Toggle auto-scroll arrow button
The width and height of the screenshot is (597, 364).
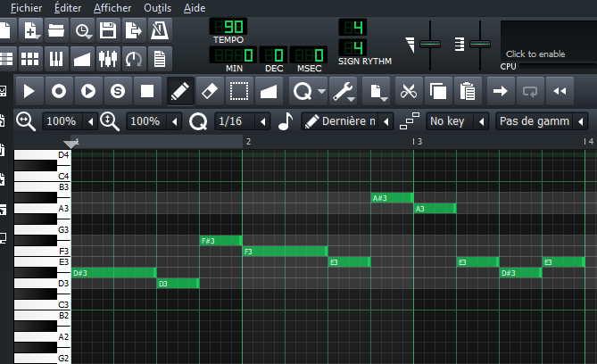pyautogui.click(x=501, y=91)
